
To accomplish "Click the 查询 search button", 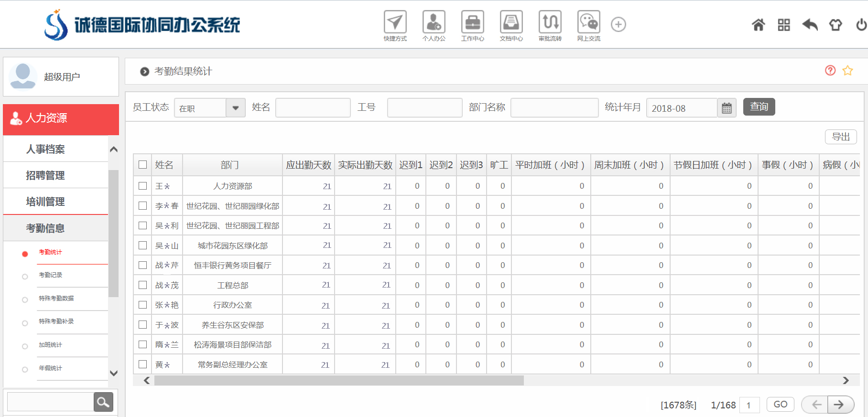I will [759, 107].
